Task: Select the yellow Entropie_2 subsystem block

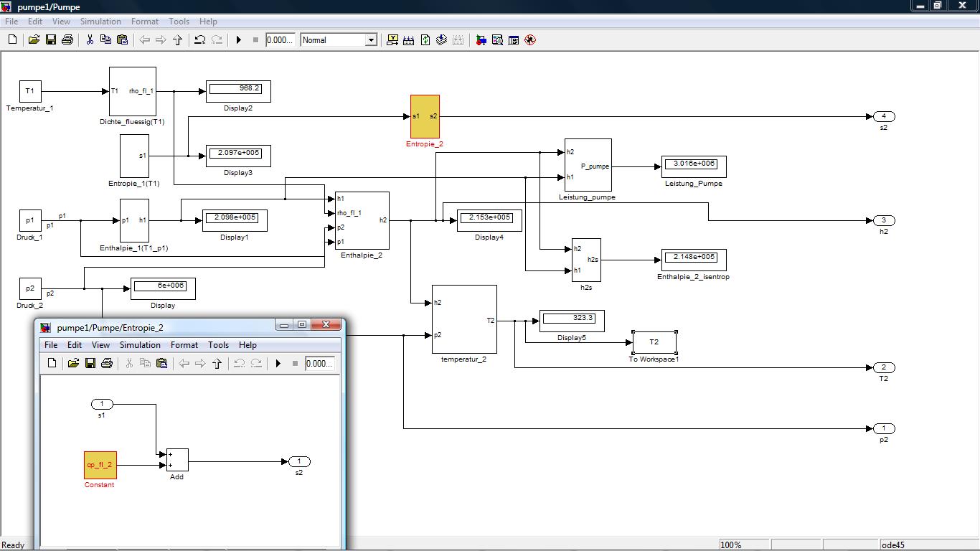Action: [x=425, y=116]
